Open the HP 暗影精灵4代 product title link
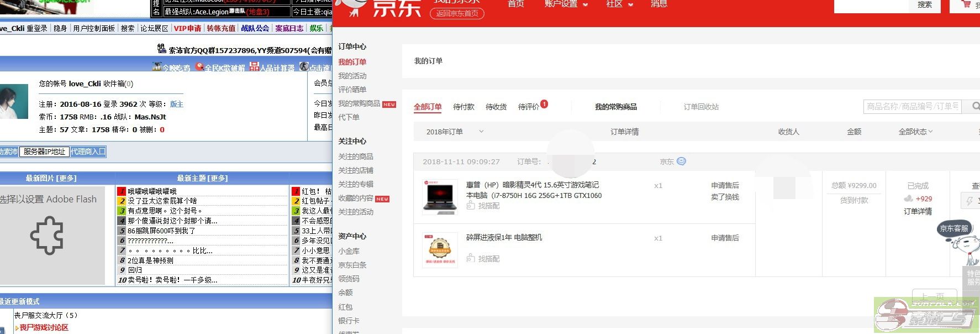This screenshot has width=980, height=334. pos(534,190)
